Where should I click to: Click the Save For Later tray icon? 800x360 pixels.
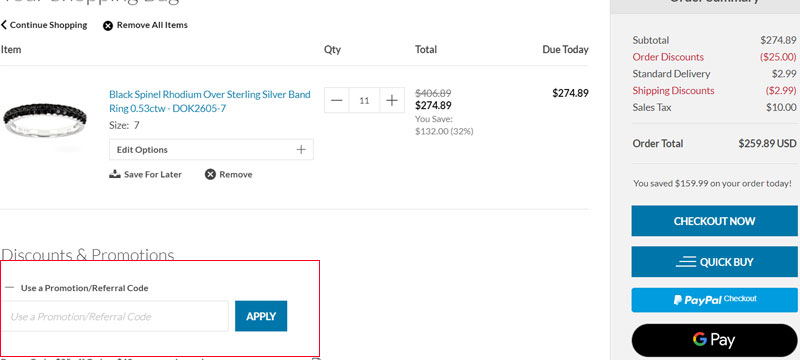coord(115,174)
